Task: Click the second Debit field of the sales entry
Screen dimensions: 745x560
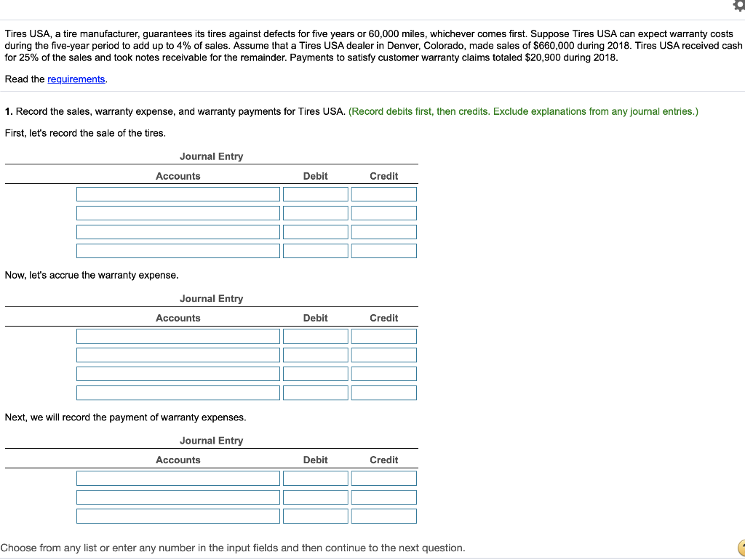Action: coord(315,212)
